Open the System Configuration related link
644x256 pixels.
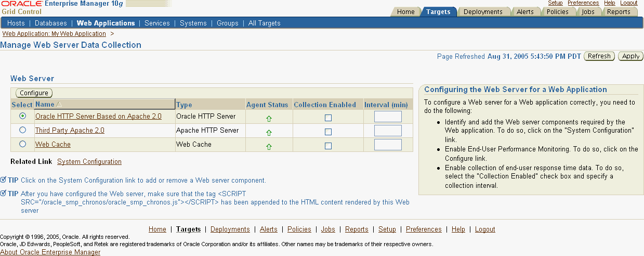tap(89, 162)
